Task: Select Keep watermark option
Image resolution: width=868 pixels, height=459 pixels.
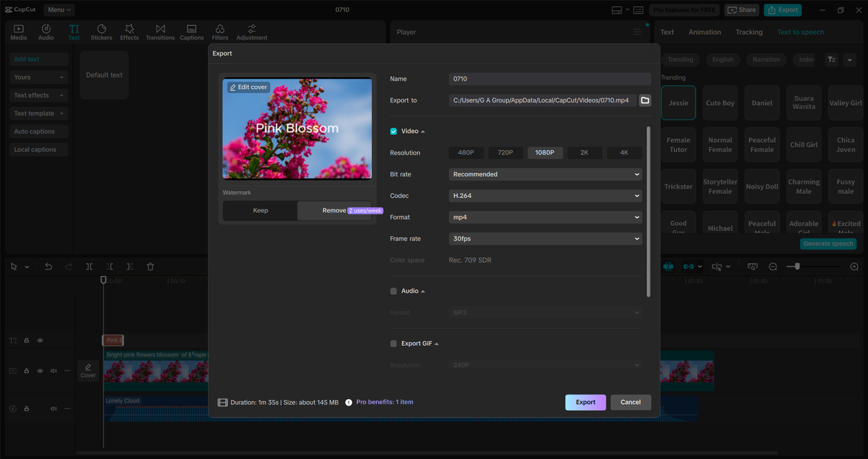Action: click(x=260, y=211)
